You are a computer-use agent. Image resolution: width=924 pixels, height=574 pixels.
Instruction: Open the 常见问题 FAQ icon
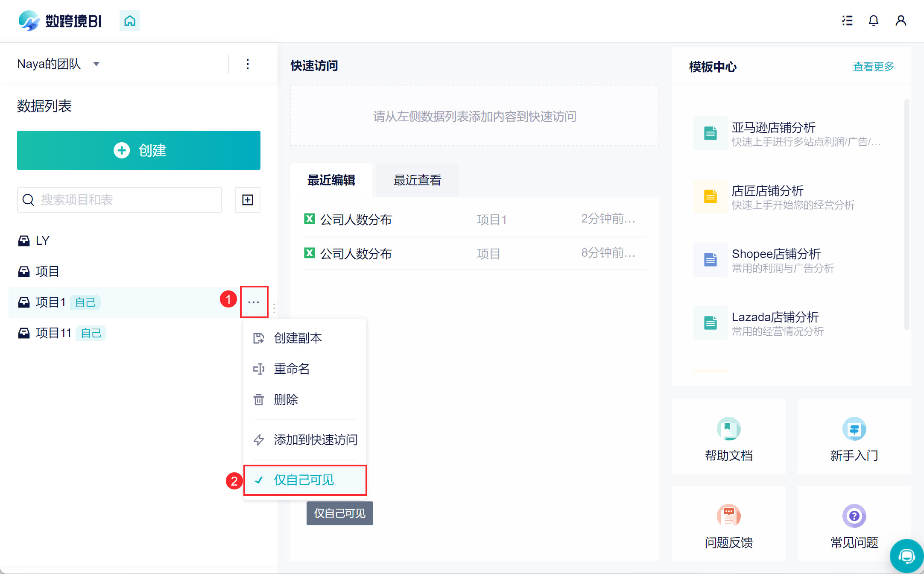pos(854,516)
